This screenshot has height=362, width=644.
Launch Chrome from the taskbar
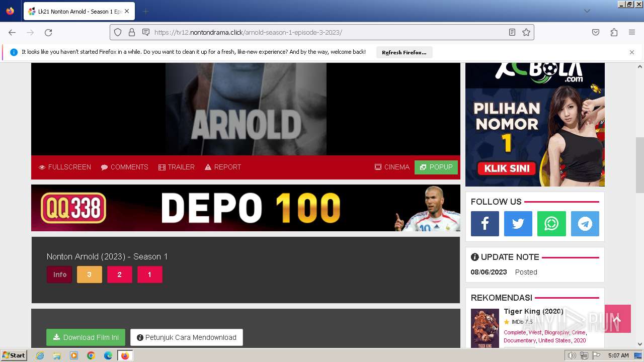[x=91, y=355]
